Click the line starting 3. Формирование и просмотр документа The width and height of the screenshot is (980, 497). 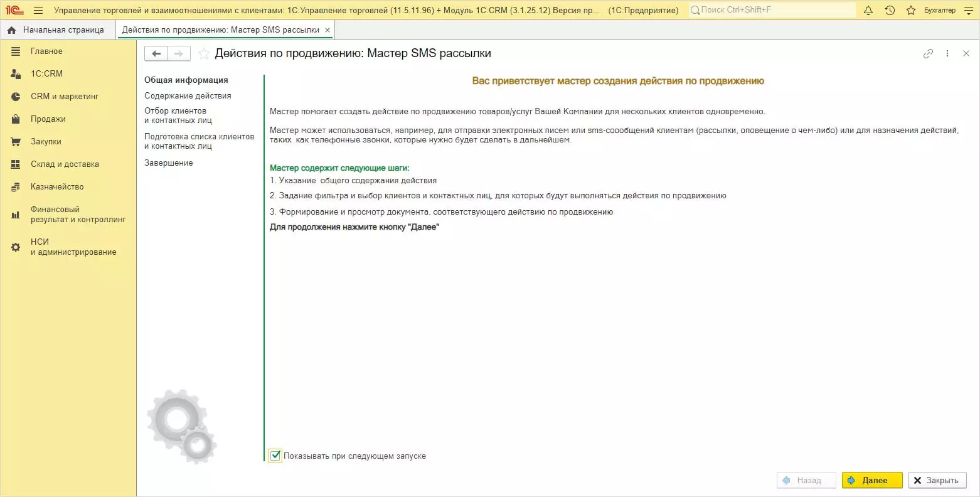pos(442,212)
